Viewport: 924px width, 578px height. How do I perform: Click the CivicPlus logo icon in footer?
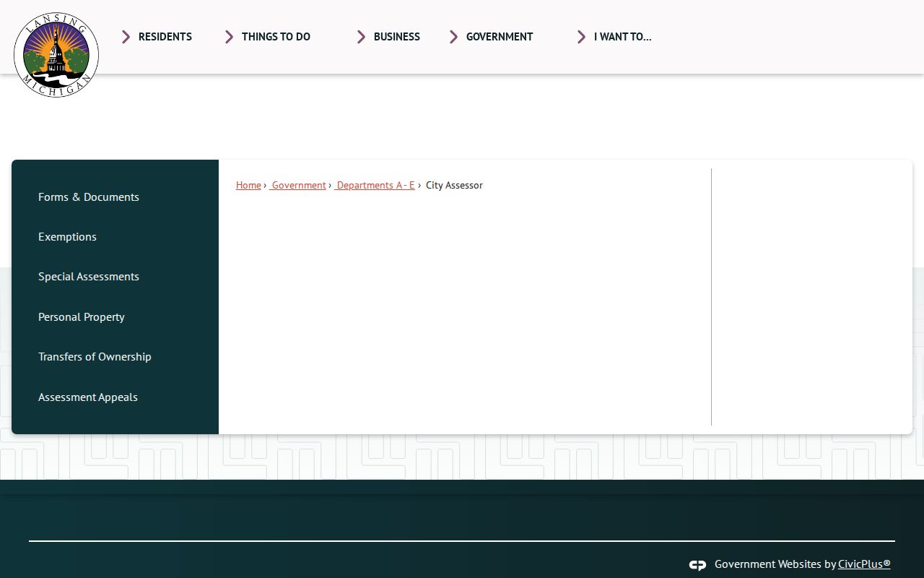[697, 565]
